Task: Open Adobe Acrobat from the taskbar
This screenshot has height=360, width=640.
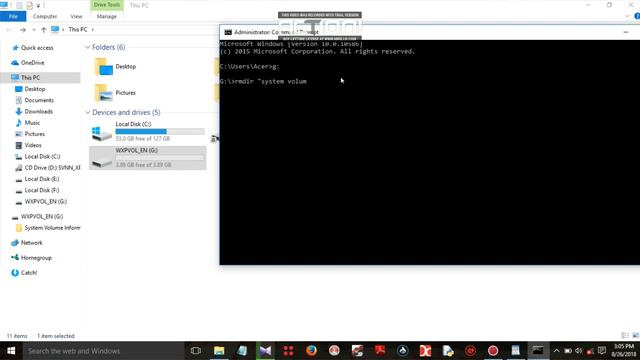Action: coord(380,351)
